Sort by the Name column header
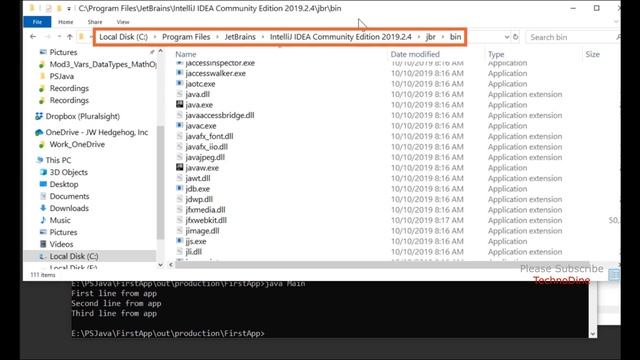 (186, 54)
